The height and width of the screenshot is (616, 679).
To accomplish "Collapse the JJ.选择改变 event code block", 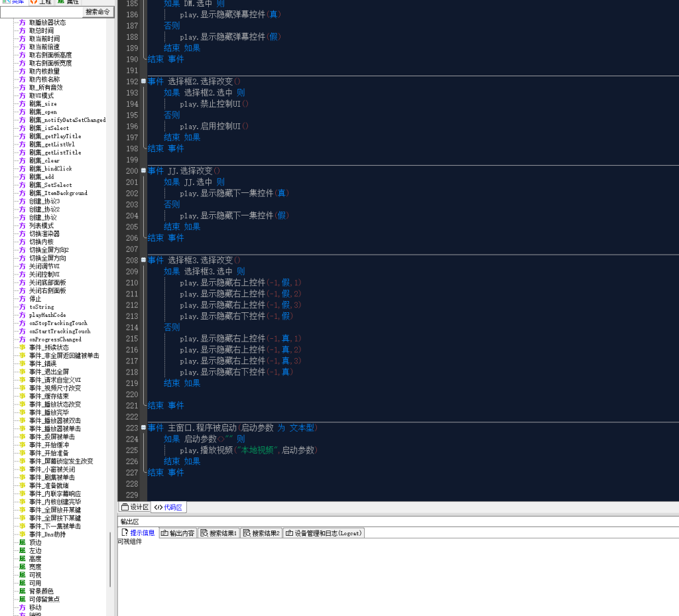I will pos(143,171).
